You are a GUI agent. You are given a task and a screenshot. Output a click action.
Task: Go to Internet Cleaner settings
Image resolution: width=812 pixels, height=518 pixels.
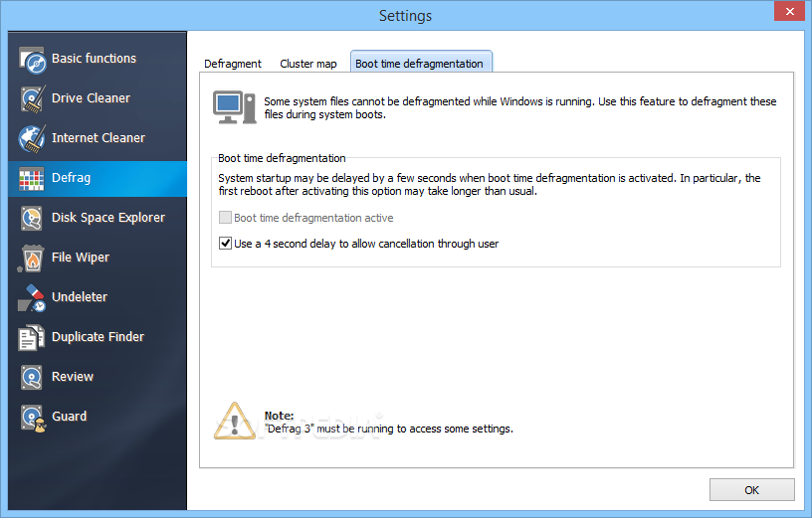[98, 138]
